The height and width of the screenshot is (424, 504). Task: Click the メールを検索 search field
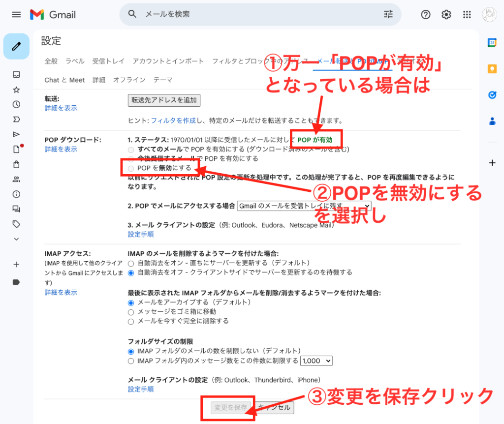256,14
